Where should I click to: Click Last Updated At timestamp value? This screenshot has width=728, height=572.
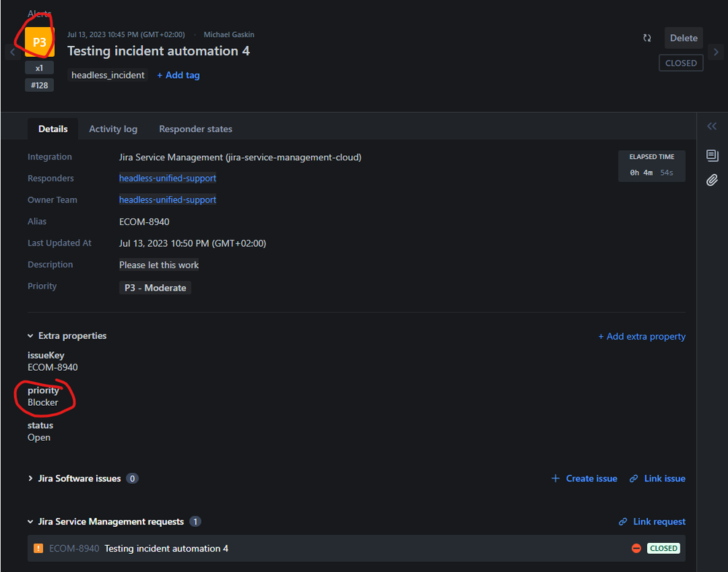[192, 243]
